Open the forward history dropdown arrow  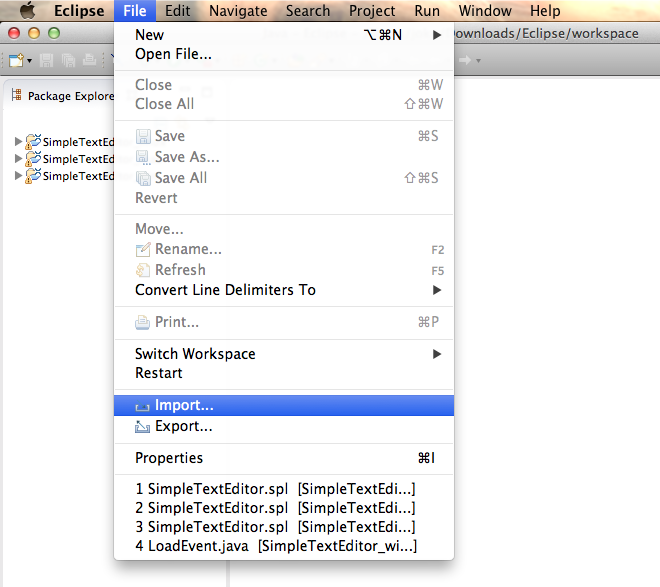(478, 61)
